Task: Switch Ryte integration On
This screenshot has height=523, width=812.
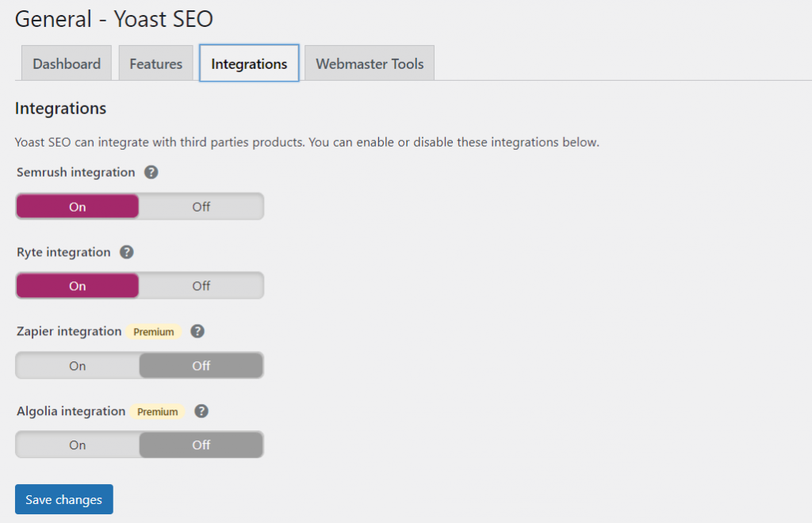Action: click(x=78, y=285)
